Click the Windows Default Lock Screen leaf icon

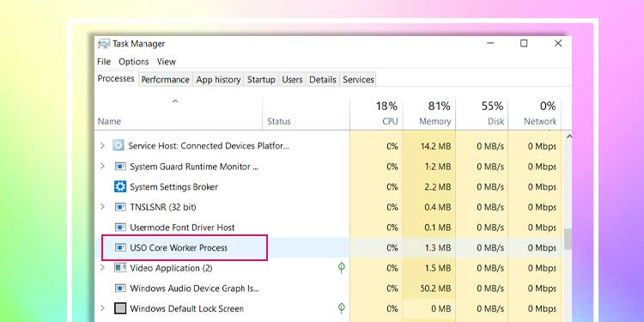(341, 308)
